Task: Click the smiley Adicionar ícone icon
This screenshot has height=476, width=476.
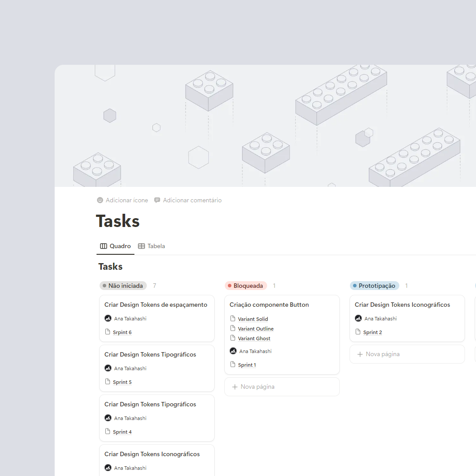Action: pos(100,200)
